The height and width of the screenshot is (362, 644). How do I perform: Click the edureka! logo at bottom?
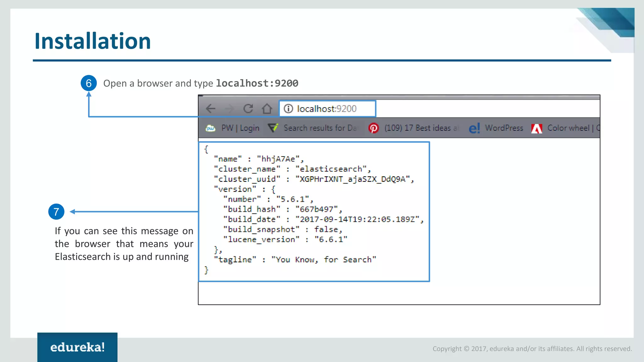77,347
